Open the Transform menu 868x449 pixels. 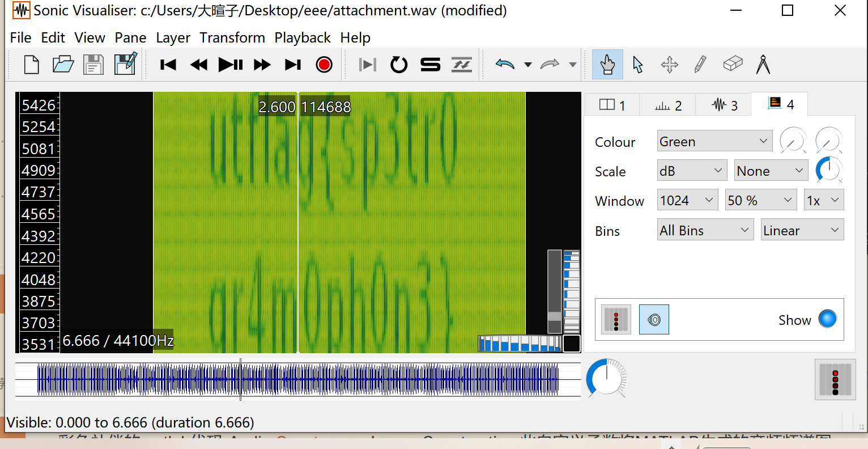232,37
